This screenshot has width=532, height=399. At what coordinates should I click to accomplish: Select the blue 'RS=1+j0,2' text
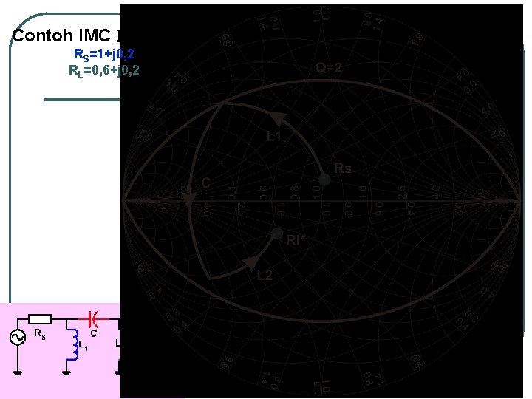[x=104, y=54]
